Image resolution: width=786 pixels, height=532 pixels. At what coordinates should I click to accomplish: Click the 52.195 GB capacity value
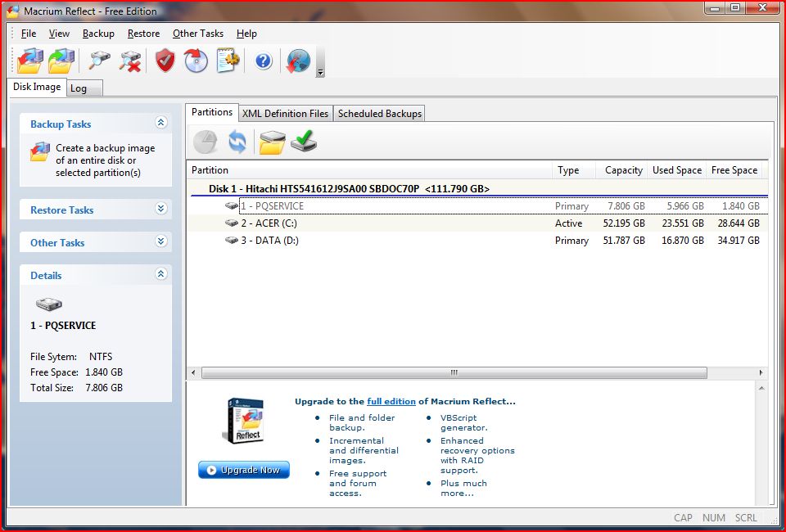pos(624,223)
